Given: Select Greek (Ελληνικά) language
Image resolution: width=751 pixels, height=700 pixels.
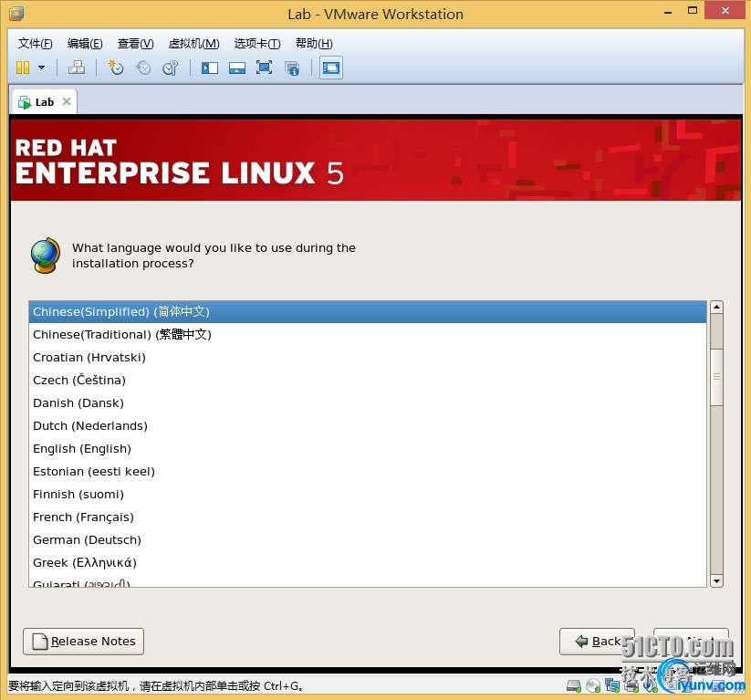Looking at the screenshot, I should [x=368, y=563].
